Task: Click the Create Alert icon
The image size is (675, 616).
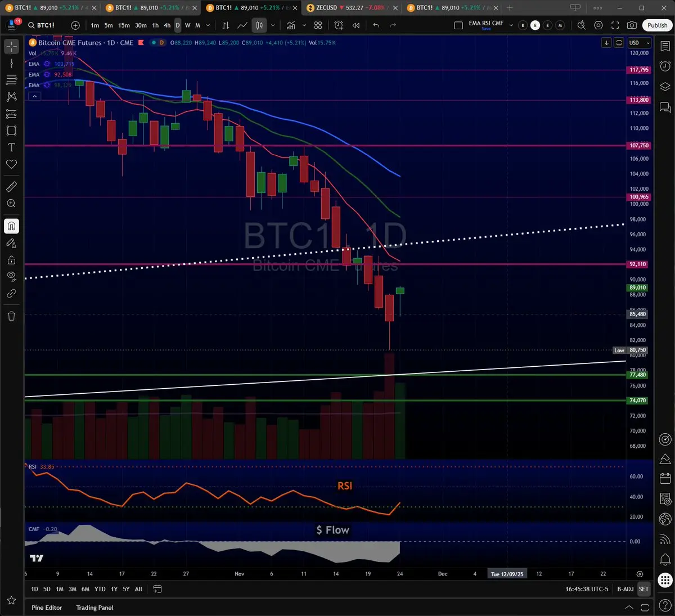Action: (339, 25)
